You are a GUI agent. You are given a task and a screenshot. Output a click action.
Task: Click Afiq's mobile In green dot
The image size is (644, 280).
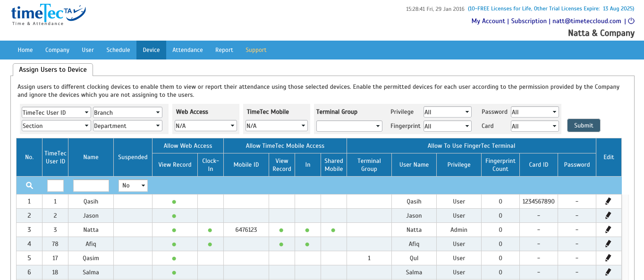tap(307, 245)
